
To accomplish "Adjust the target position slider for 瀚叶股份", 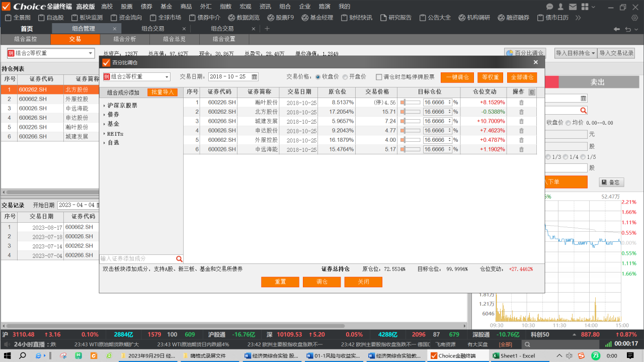I will 410,103.
